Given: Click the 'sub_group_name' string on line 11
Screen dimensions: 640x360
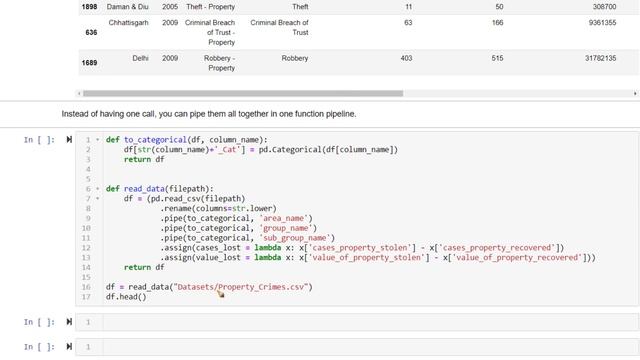Looking at the screenshot, I should pyautogui.click(x=297, y=238).
